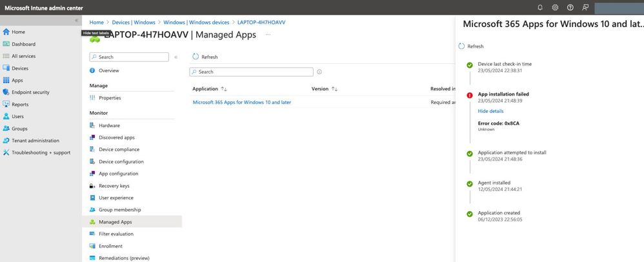Select Managed Apps menu item
The height and width of the screenshot is (262, 644).
pos(132,222)
